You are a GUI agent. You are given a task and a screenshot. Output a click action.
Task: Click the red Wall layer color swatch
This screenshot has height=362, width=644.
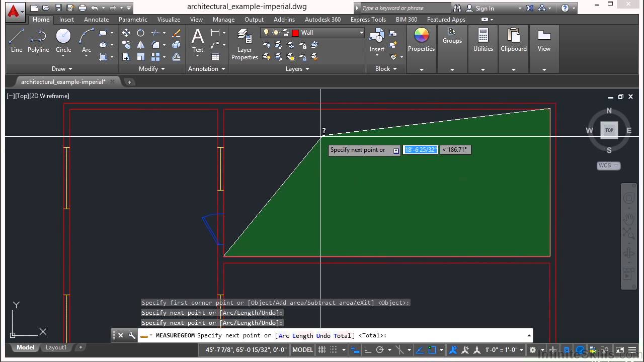tap(295, 33)
